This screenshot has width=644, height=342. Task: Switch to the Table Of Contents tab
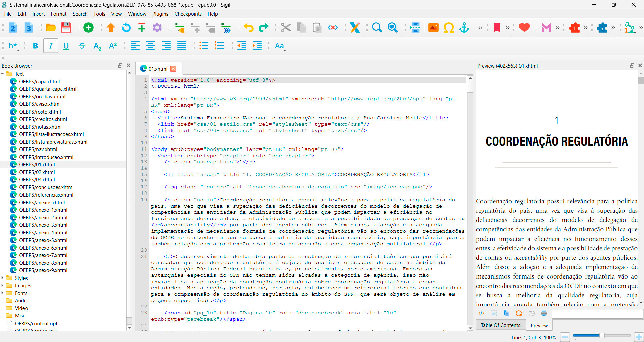tap(500, 325)
